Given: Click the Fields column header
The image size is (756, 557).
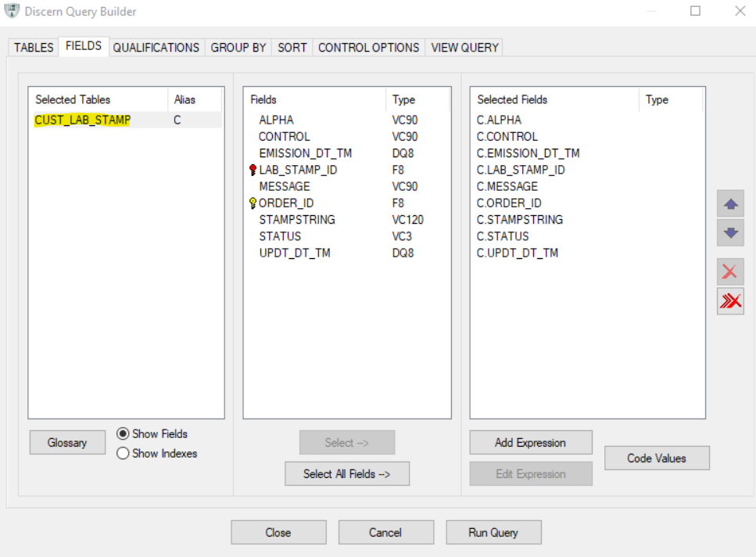Looking at the screenshot, I should pos(315,99).
